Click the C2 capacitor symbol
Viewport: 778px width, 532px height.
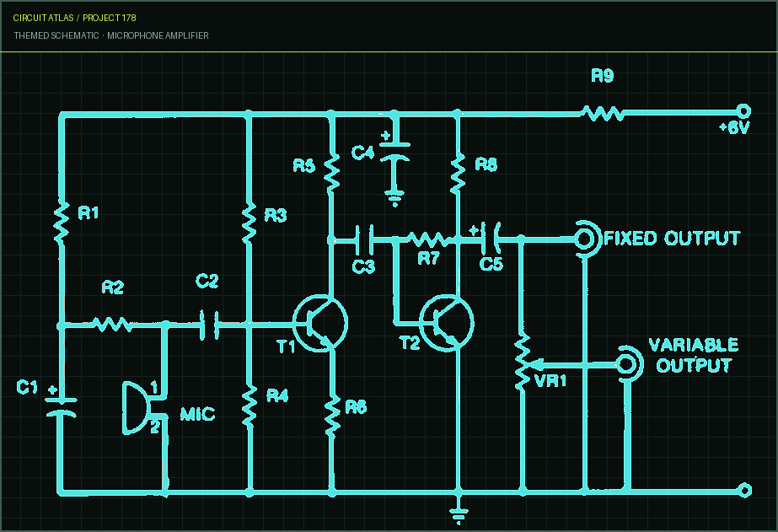pos(209,325)
